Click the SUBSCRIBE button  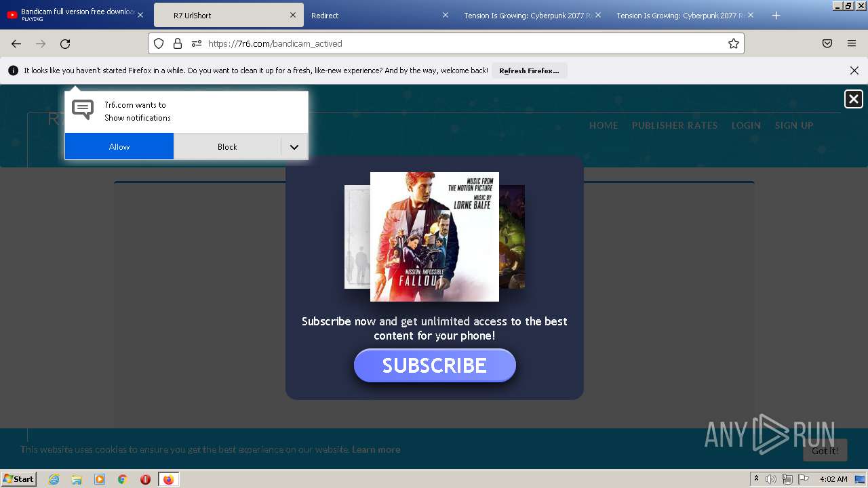click(435, 365)
